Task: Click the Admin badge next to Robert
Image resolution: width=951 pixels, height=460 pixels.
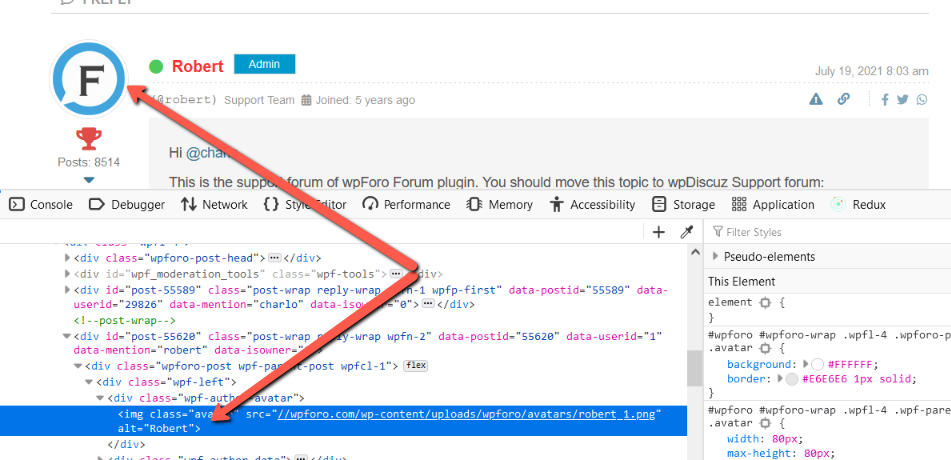Action: pos(264,64)
